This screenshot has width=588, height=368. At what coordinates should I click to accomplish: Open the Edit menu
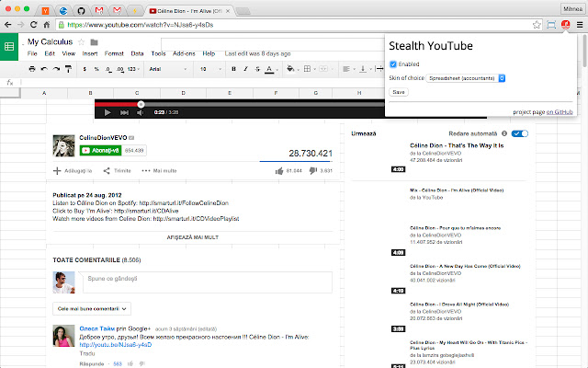(x=50, y=53)
